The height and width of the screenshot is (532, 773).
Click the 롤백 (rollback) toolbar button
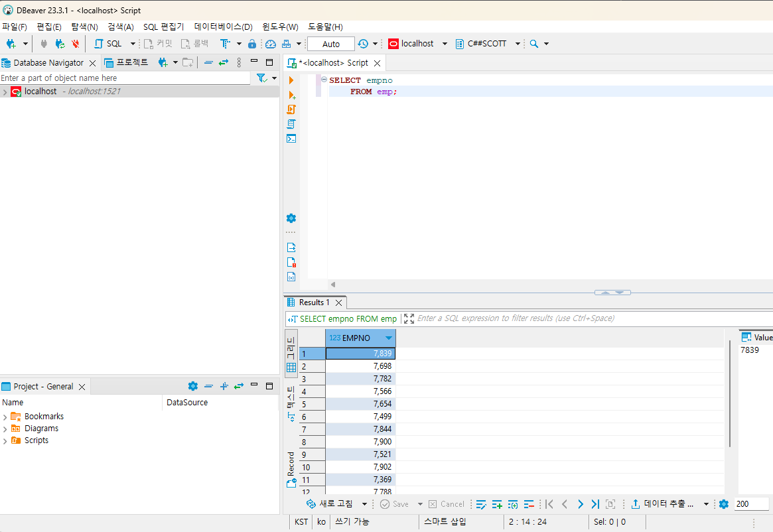click(194, 44)
